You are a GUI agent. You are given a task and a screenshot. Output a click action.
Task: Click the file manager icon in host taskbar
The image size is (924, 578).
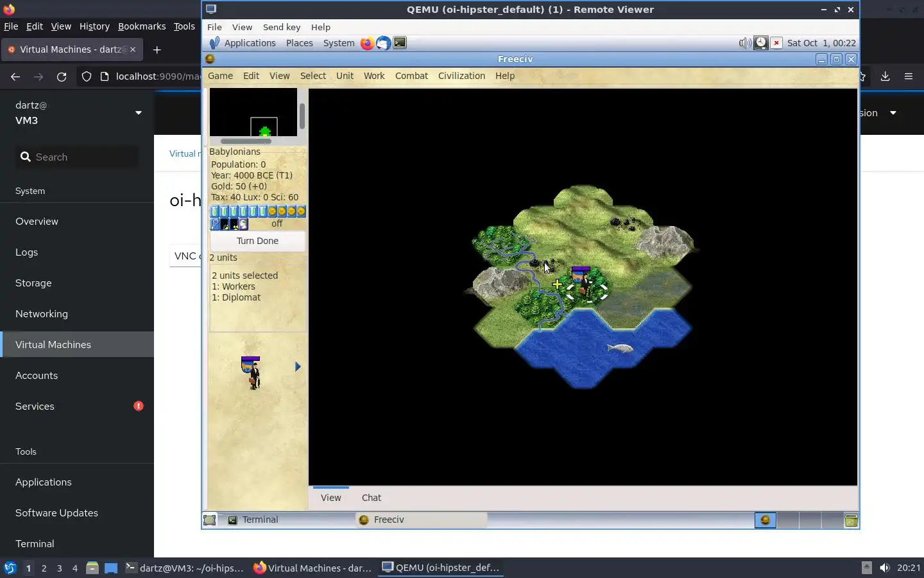click(x=92, y=568)
